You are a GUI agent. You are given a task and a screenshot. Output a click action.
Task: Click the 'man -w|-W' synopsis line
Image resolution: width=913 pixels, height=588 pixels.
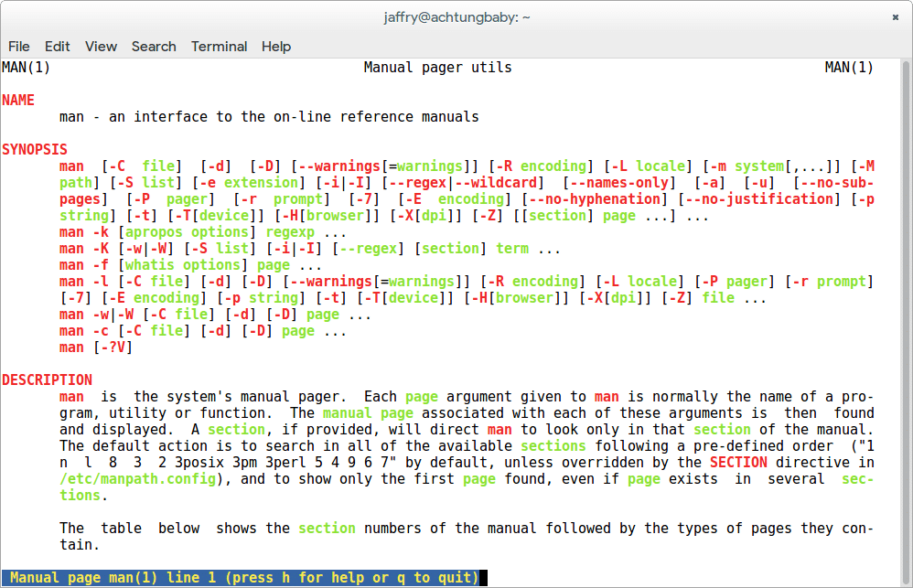click(215, 315)
